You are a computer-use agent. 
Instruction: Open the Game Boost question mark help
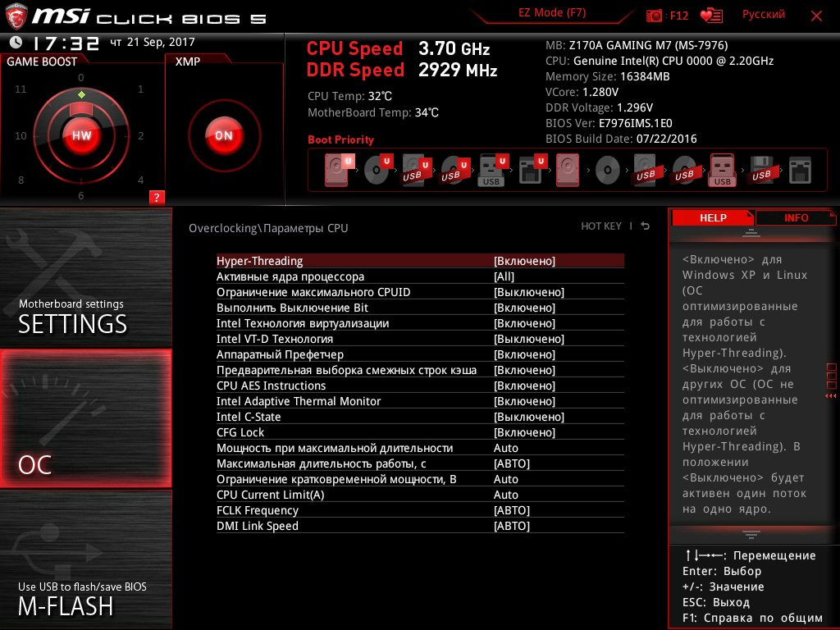pyautogui.click(x=157, y=197)
